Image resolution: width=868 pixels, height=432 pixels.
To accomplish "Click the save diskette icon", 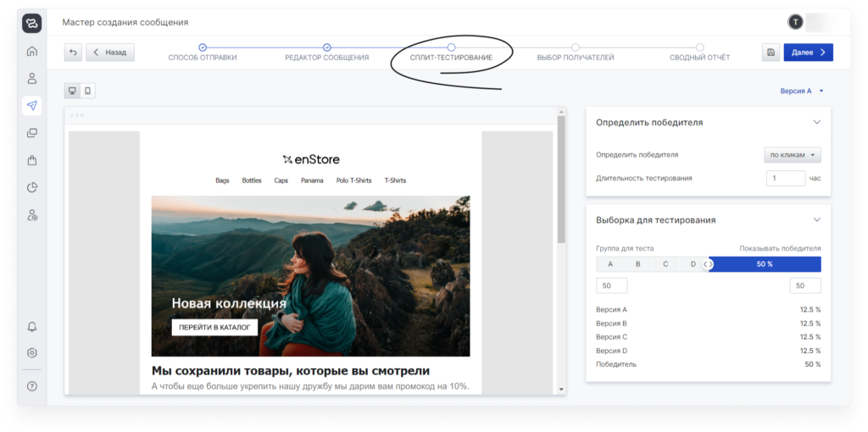I will (x=771, y=53).
